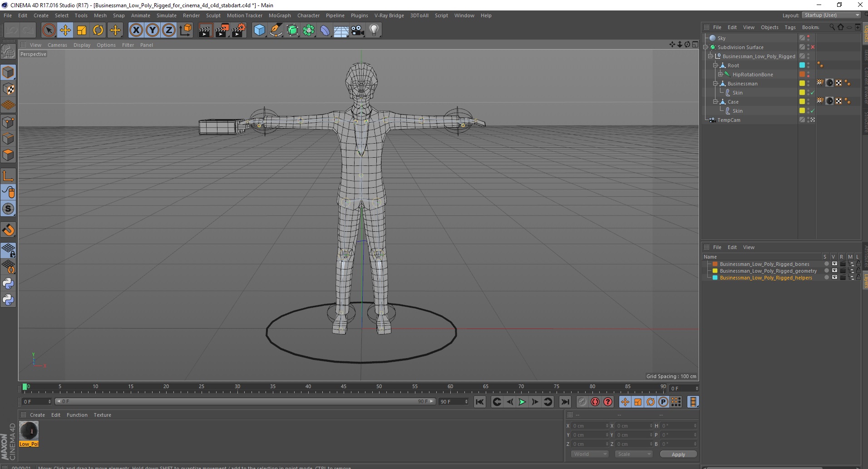Image resolution: width=868 pixels, height=469 pixels.
Task: Toggle Z axis lock
Action: (x=169, y=30)
